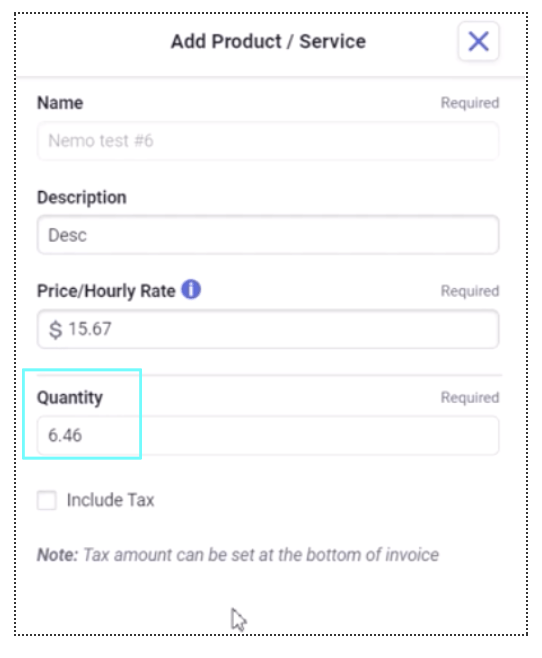This screenshot has height=658, width=542.
Task: Select the price field showing 15.67
Action: coord(268,329)
